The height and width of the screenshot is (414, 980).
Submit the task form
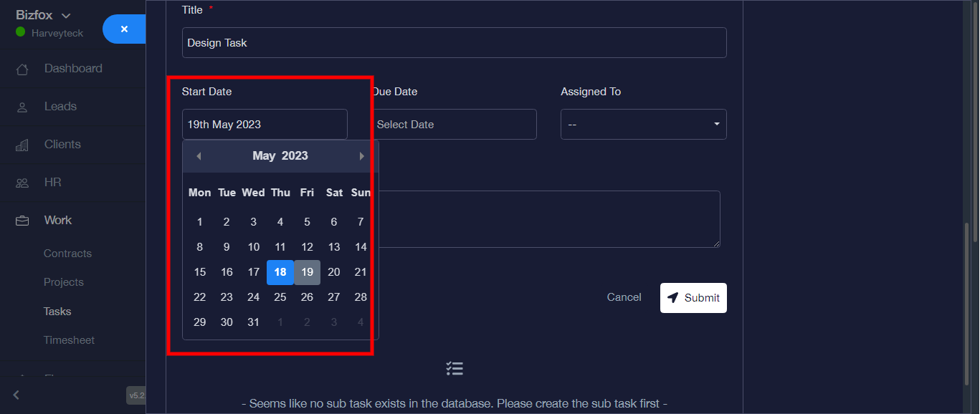(x=693, y=298)
